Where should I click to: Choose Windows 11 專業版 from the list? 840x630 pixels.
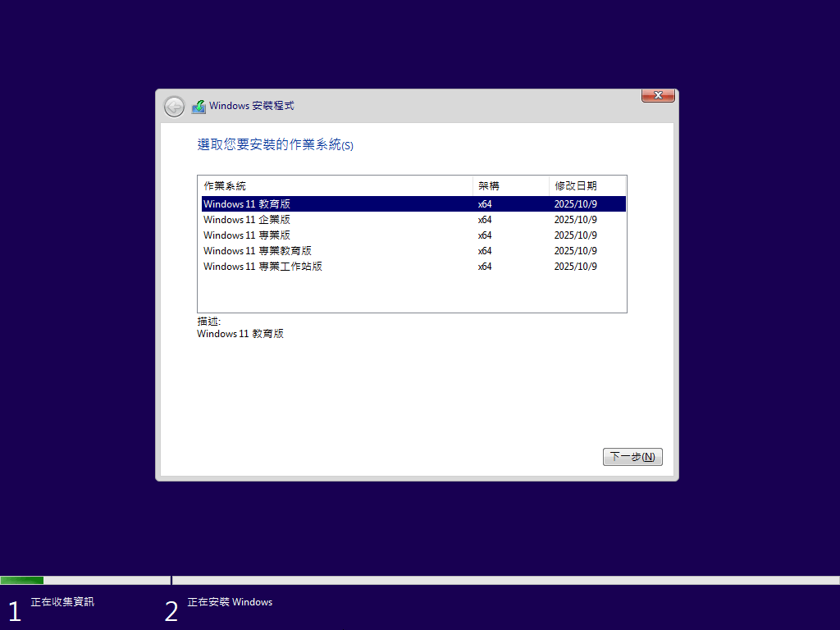click(x=246, y=235)
